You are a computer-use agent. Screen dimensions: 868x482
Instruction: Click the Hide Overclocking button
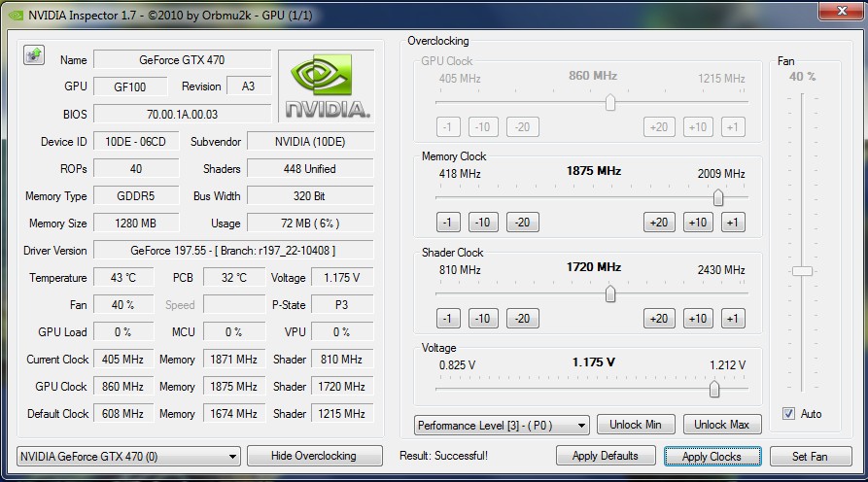pos(314,456)
